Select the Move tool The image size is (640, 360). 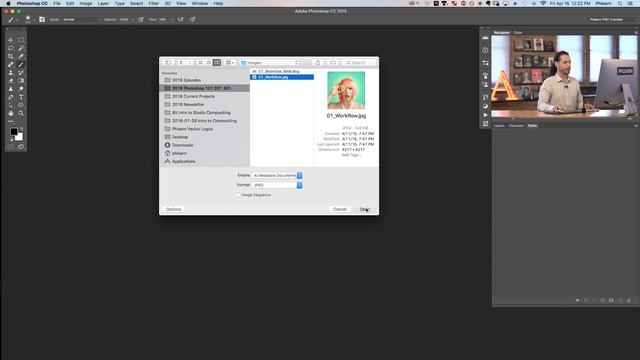click(11, 40)
